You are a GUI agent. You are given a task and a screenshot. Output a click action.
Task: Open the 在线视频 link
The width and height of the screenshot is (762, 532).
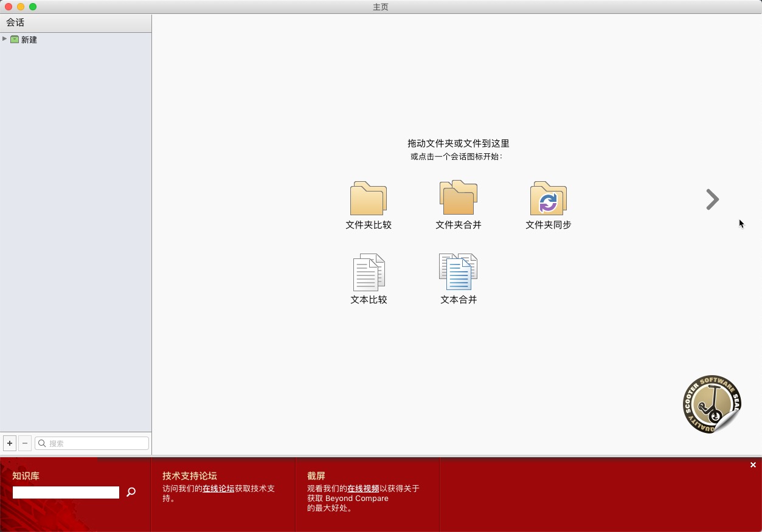click(363, 488)
